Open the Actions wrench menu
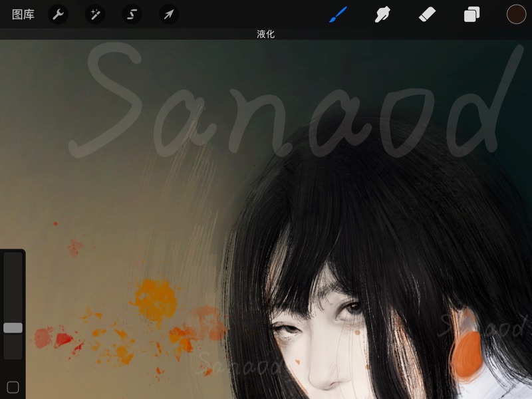Image resolution: width=532 pixels, height=399 pixels. 58,14
